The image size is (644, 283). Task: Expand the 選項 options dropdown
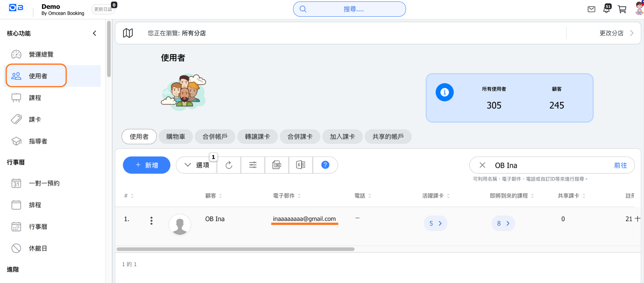pyautogui.click(x=197, y=165)
